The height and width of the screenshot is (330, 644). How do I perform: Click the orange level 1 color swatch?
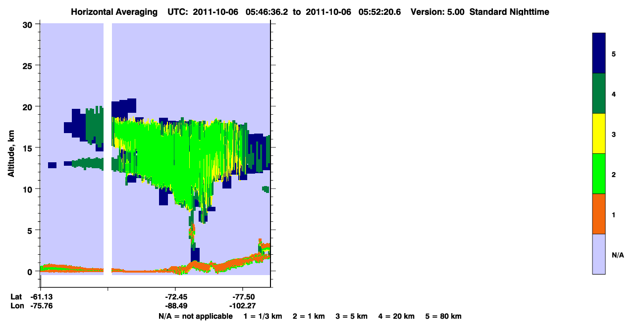click(x=599, y=214)
